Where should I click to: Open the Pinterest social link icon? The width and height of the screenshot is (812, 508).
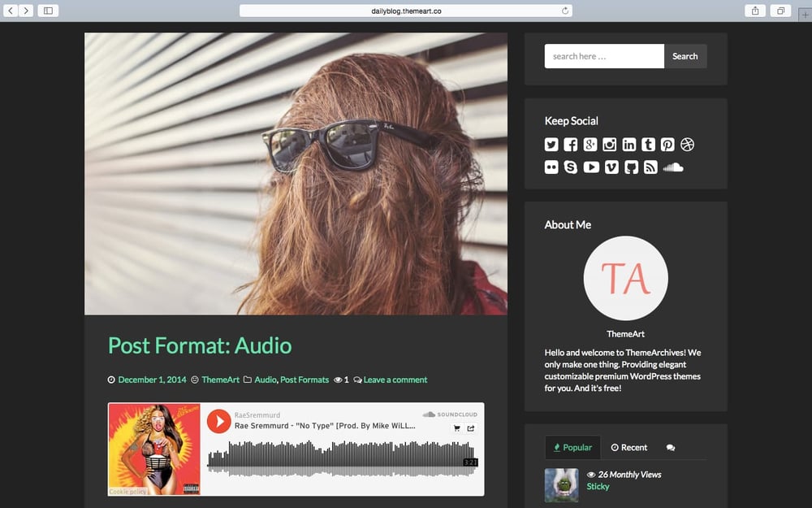coord(667,145)
